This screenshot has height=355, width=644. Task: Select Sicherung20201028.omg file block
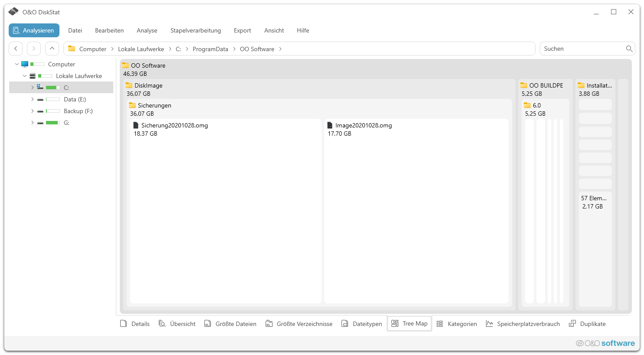pos(226,211)
